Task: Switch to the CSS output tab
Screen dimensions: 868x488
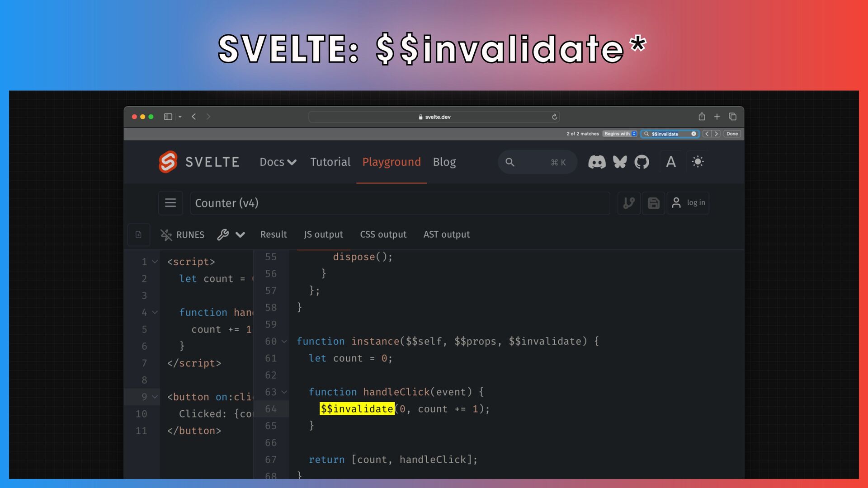Action: [x=383, y=235]
